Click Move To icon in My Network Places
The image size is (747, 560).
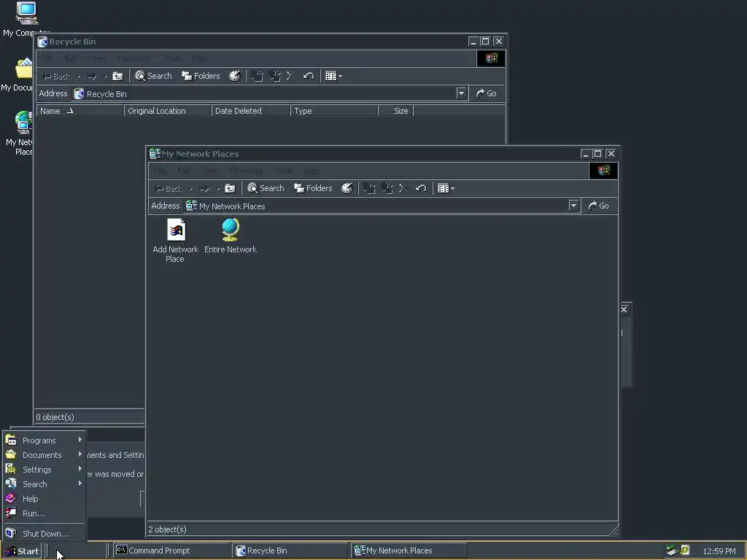(369, 189)
